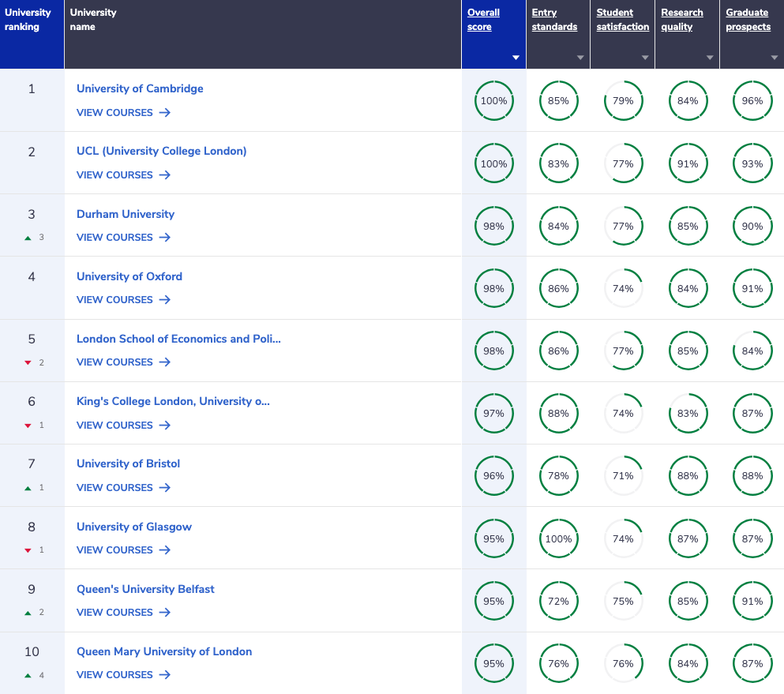Select the green up-arrow beside Durham's ranking
784x694 pixels.
[29, 237]
